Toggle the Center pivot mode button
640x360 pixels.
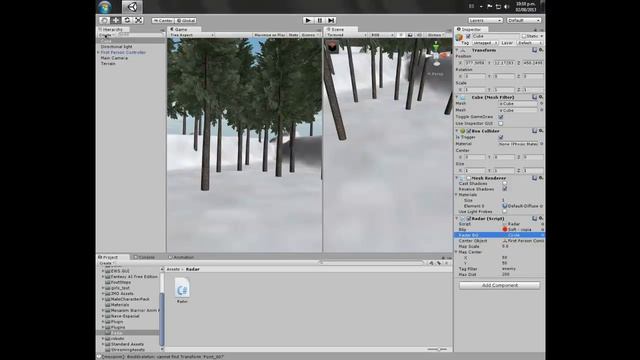[x=163, y=20]
